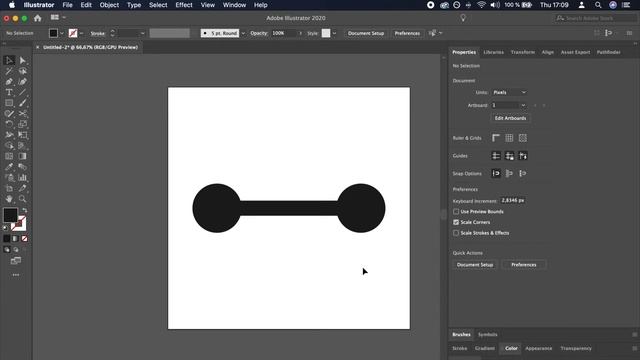This screenshot has width=640, height=360.
Task: Pick the Line Segment tool
Action: [x=22, y=92]
